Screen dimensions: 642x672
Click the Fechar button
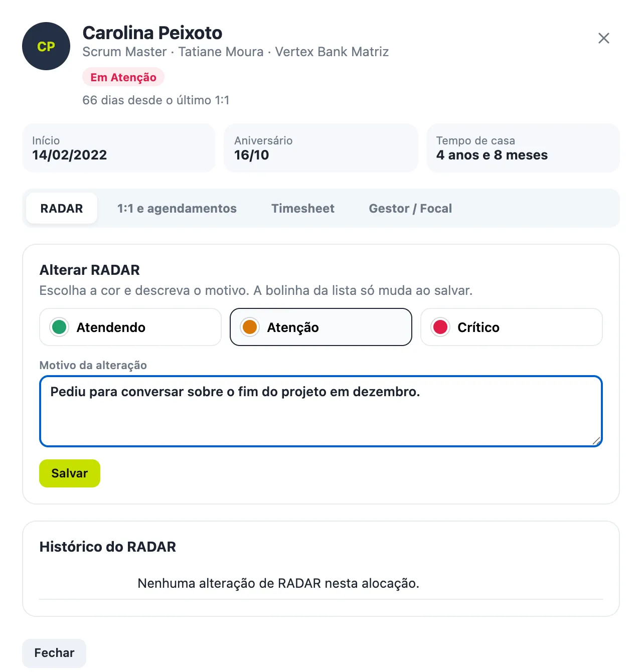coord(54,653)
